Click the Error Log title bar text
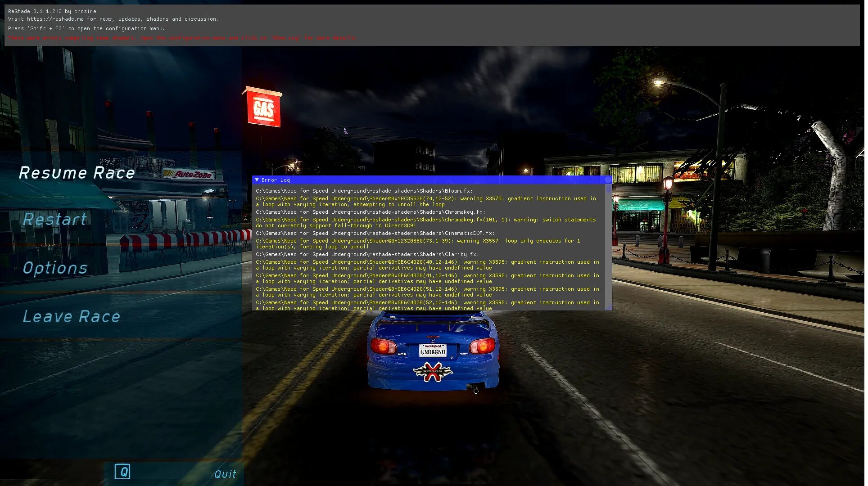This screenshot has height=486, width=868. pyautogui.click(x=276, y=180)
